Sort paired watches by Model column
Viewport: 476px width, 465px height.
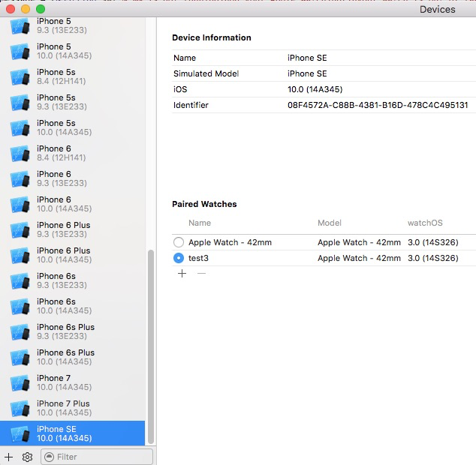coord(330,223)
